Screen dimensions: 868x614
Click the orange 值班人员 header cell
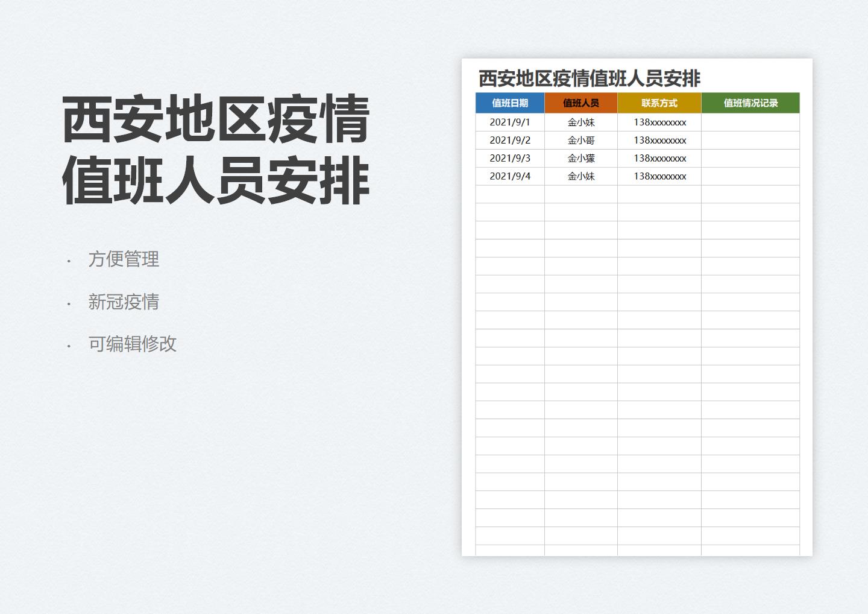580,103
